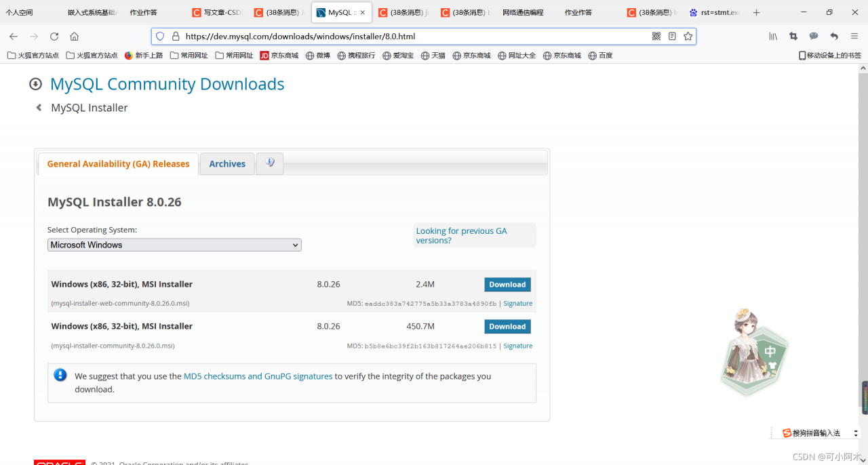
Task: Open Signature for mysql-installer-web-community
Action: pyautogui.click(x=517, y=304)
